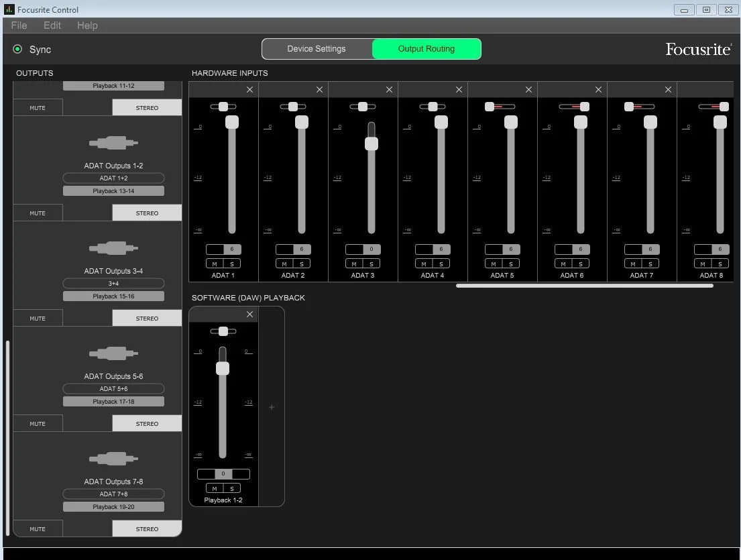
Task: Solo the ADAT 5 channel
Action: click(x=511, y=264)
